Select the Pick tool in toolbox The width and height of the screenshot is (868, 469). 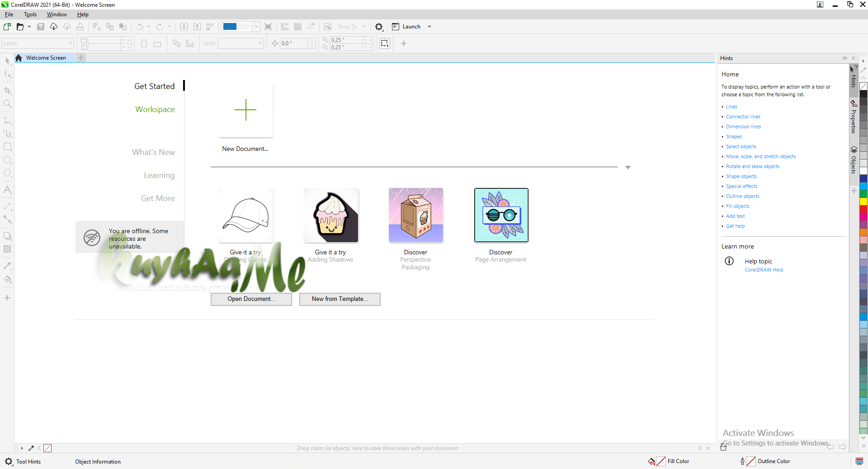click(x=7, y=61)
